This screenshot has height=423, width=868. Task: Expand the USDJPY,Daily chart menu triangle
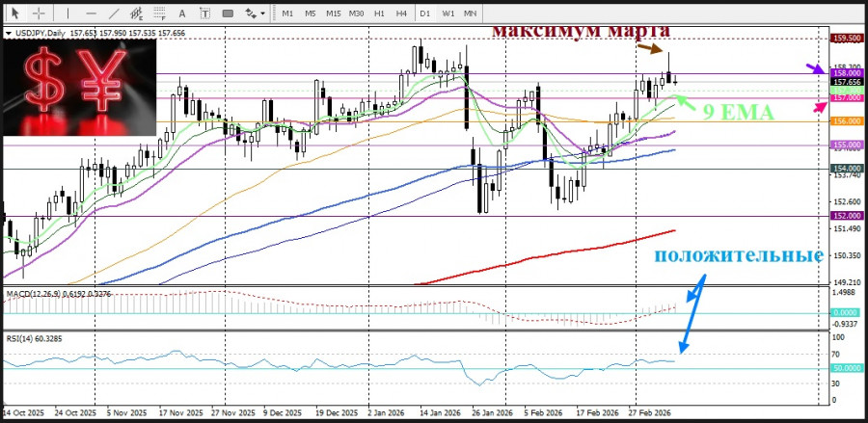9,34
